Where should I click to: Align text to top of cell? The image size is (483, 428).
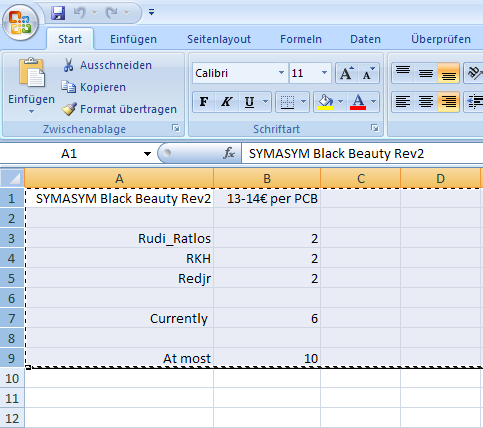coord(403,73)
